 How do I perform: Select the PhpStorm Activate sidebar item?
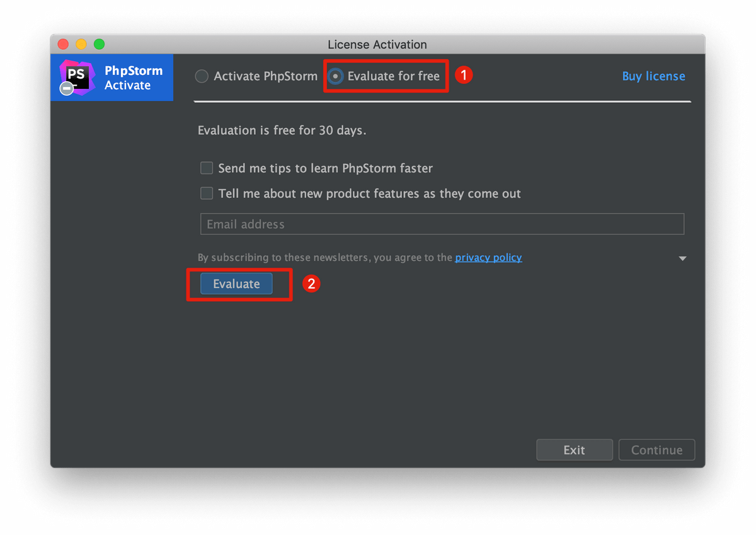112,78
